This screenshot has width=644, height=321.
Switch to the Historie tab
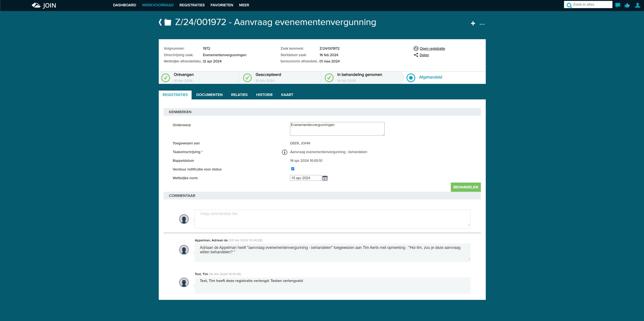264,95
